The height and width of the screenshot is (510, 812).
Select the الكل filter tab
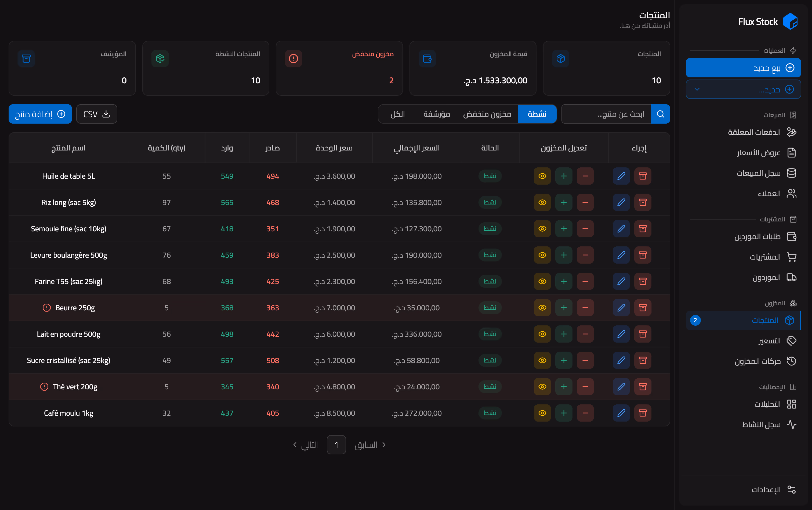397,114
